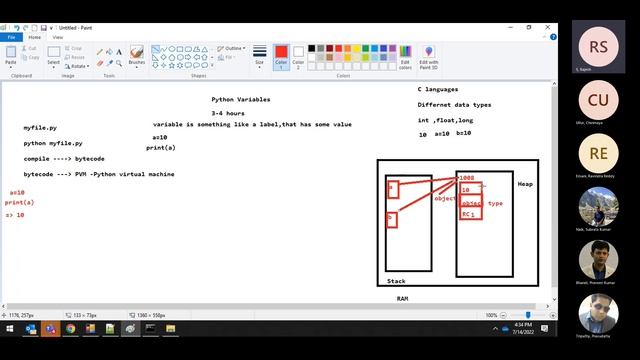
Task: Click the Paste clipboard icon
Action: tap(11, 52)
